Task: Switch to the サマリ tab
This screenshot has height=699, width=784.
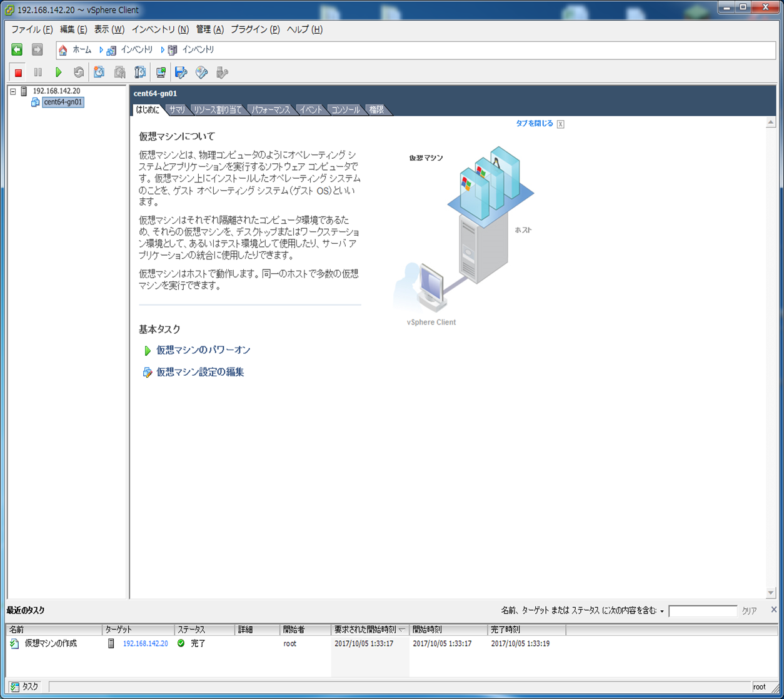Action: click(177, 109)
